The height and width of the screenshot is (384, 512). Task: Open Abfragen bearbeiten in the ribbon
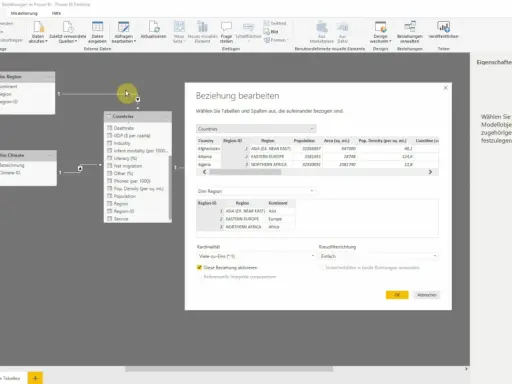click(124, 32)
